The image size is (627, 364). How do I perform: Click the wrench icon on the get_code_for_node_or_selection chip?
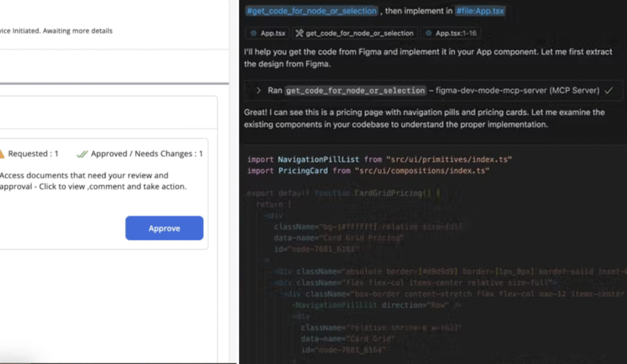tap(299, 33)
